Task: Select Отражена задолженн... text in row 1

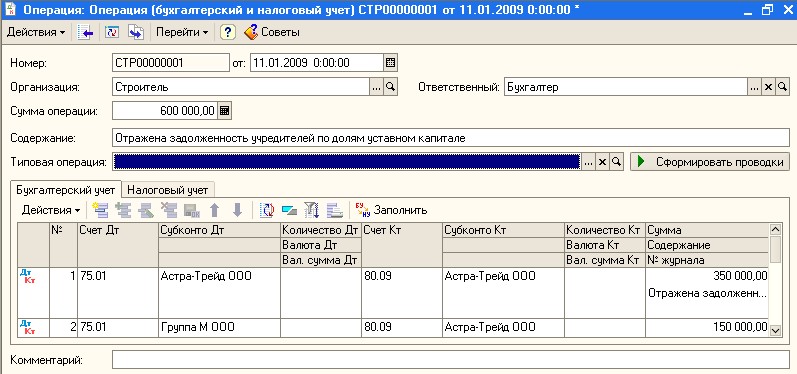Action: point(707,294)
